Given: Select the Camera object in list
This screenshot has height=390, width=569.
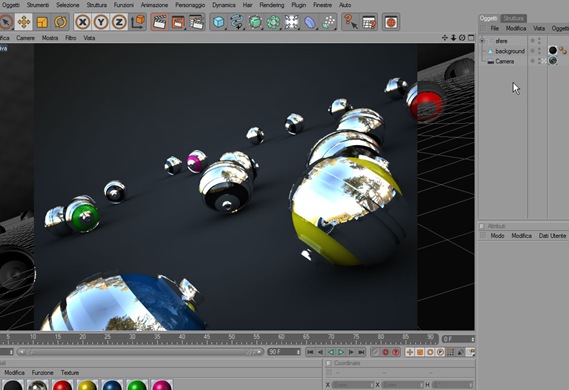Looking at the screenshot, I should (504, 61).
